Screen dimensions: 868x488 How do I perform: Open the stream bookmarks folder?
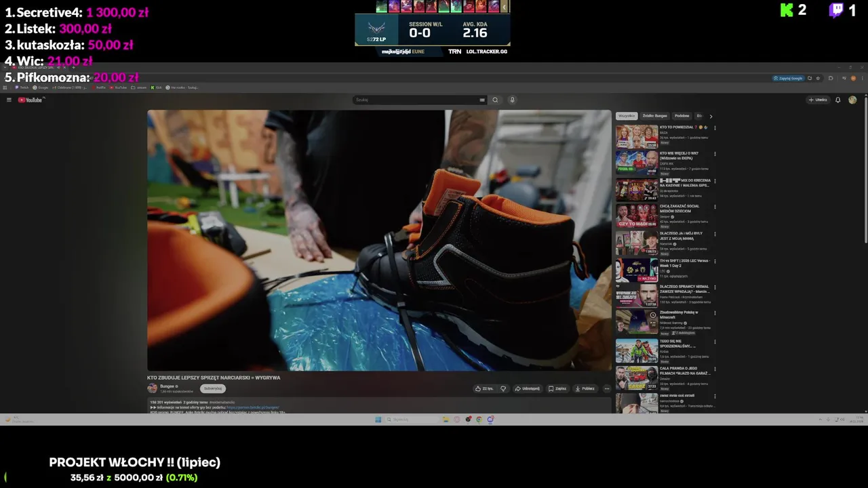[139, 87]
